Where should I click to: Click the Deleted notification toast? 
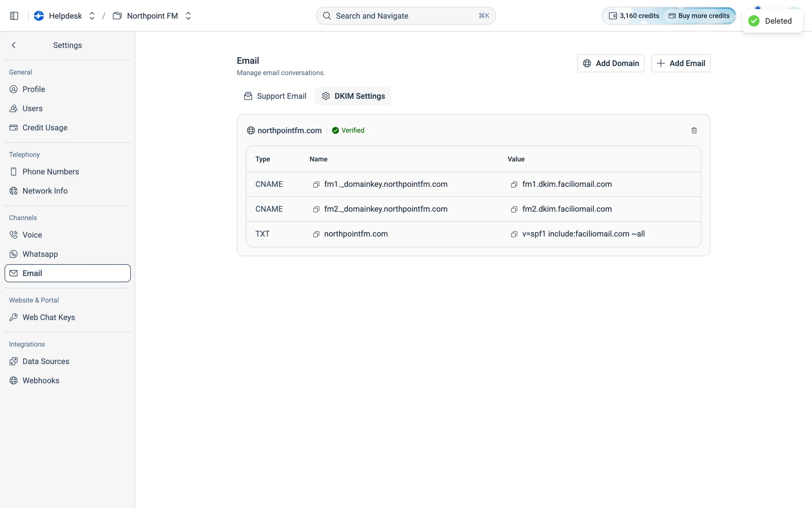click(x=772, y=21)
